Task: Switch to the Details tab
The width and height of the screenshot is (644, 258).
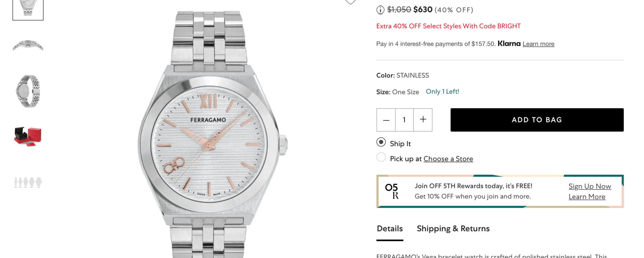Action: [390, 229]
